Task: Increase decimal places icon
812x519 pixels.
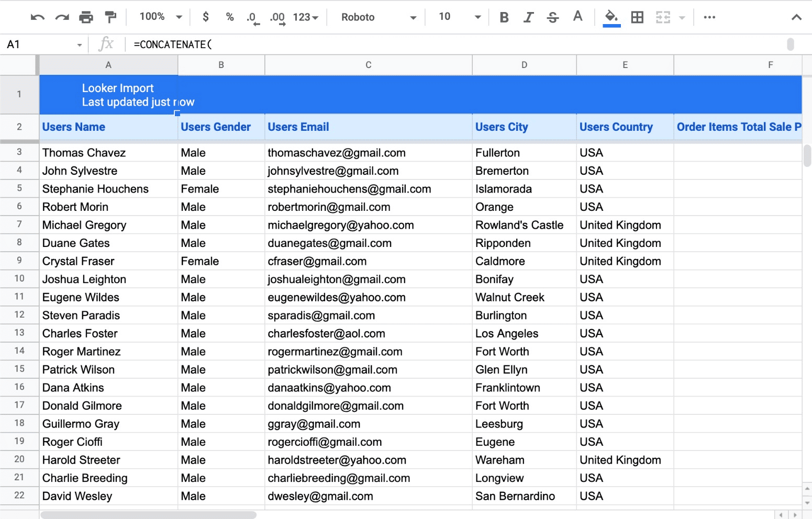Action: (x=277, y=18)
